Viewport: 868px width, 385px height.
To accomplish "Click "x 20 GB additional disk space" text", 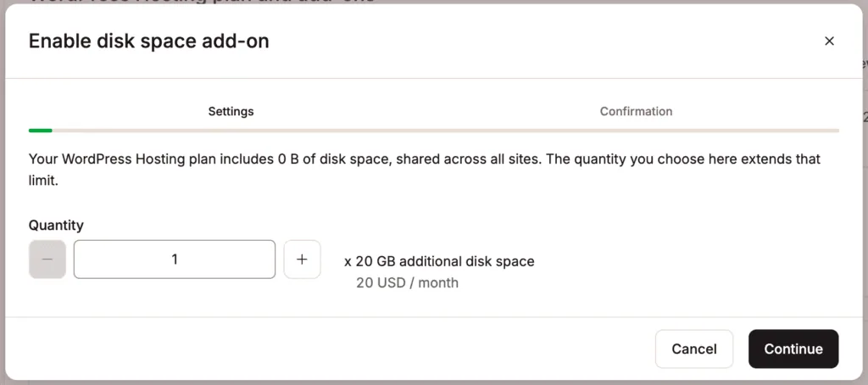I will (439, 261).
